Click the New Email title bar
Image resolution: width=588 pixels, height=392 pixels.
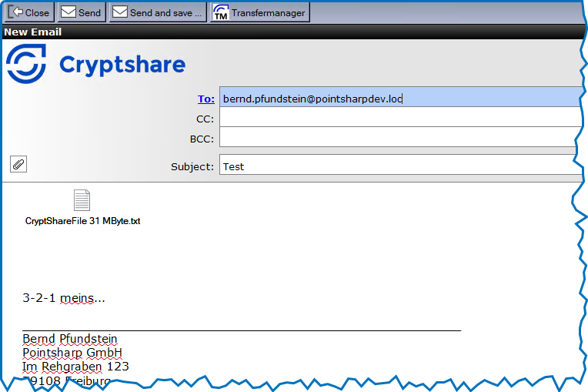pyautogui.click(x=33, y=32)
